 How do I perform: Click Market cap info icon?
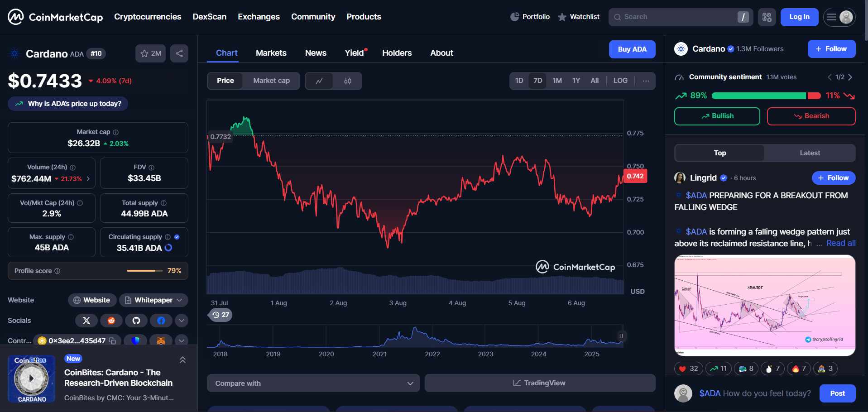[115, 132]
